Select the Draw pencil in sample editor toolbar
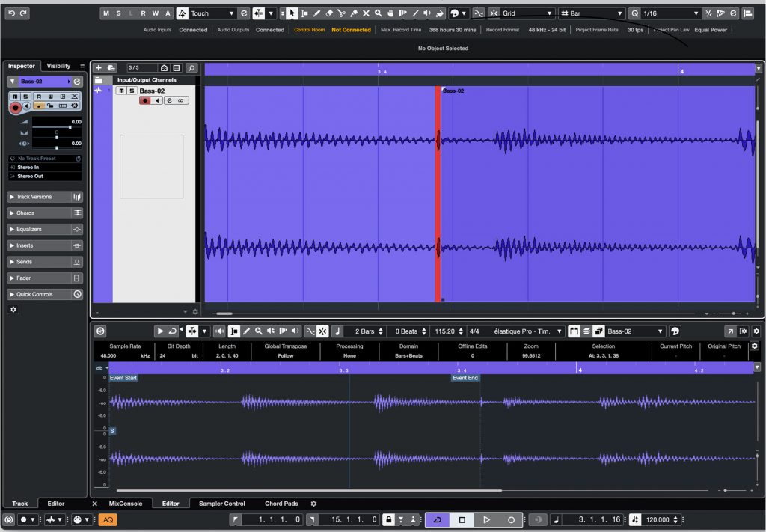766x532 pixels. tap(247, 331)
